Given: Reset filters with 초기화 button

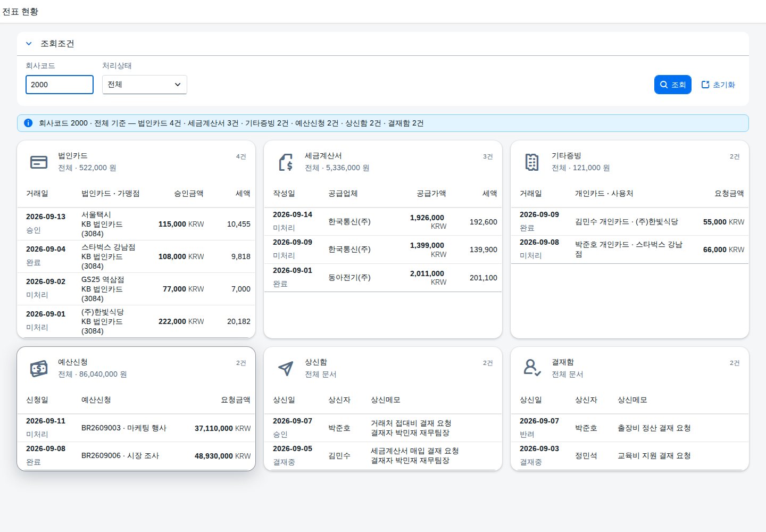Looking at the screenshot, I should (718, 85).
